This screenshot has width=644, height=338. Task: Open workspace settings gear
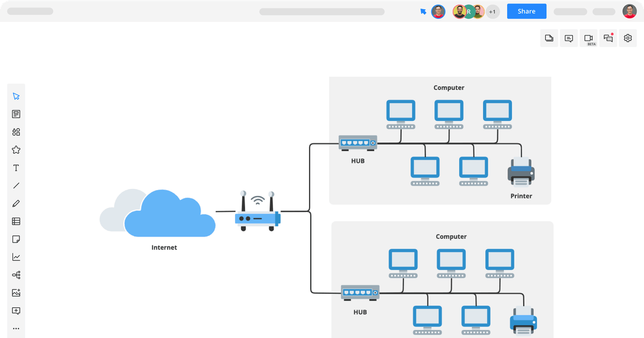tap(627, 38)
